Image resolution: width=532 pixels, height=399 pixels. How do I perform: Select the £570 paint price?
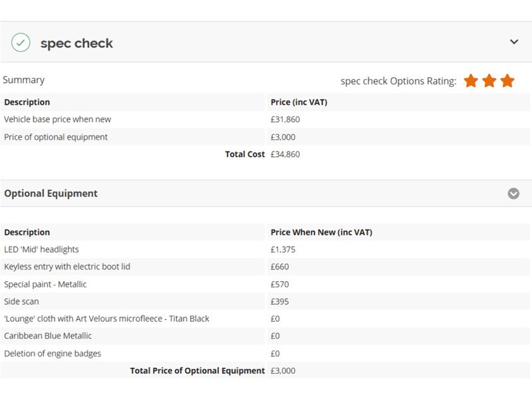[279, 285]
